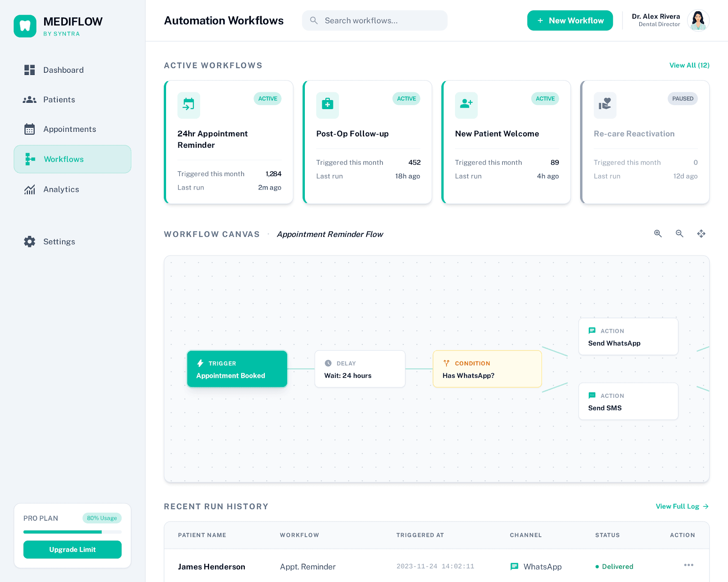This screenshot has width=728, height=582.
Task: Click the zoom in canvas icon
Action: [x=657, y=234]
